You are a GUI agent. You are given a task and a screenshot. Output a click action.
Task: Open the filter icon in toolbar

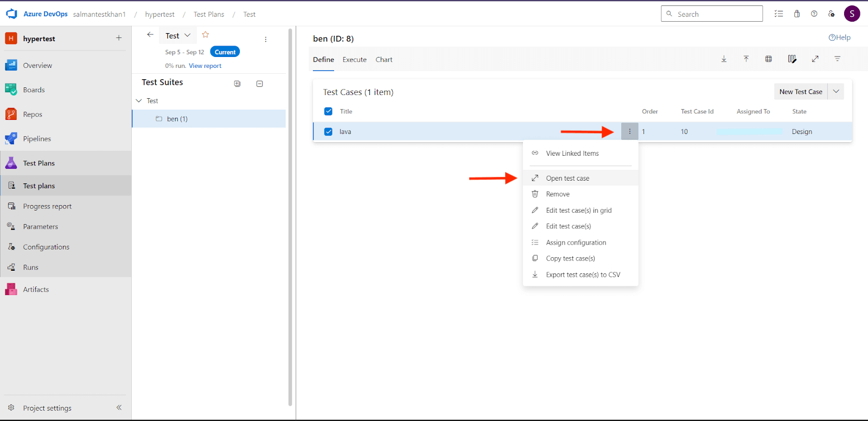pyautogui.click(x=837, y=59)
